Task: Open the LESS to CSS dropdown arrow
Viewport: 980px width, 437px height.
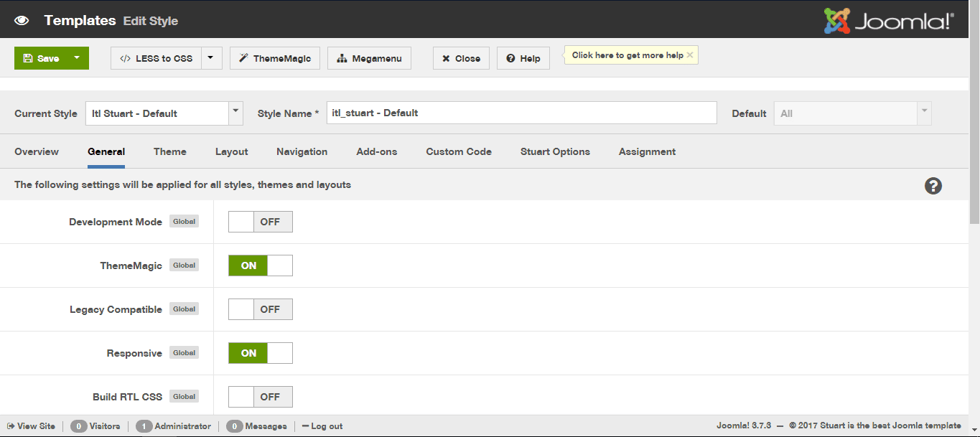Action: 211,58
